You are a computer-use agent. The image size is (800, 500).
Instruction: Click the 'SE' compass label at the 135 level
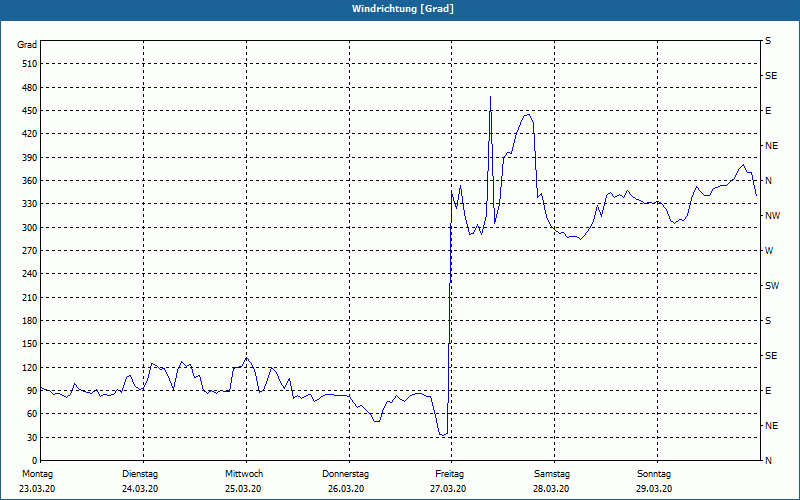[771, 356]
